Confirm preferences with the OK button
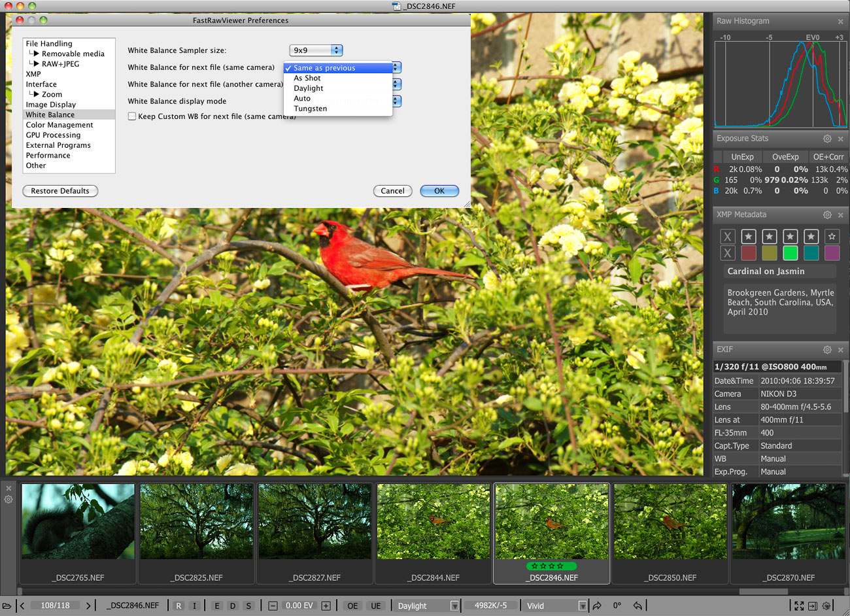 (439, 191)
